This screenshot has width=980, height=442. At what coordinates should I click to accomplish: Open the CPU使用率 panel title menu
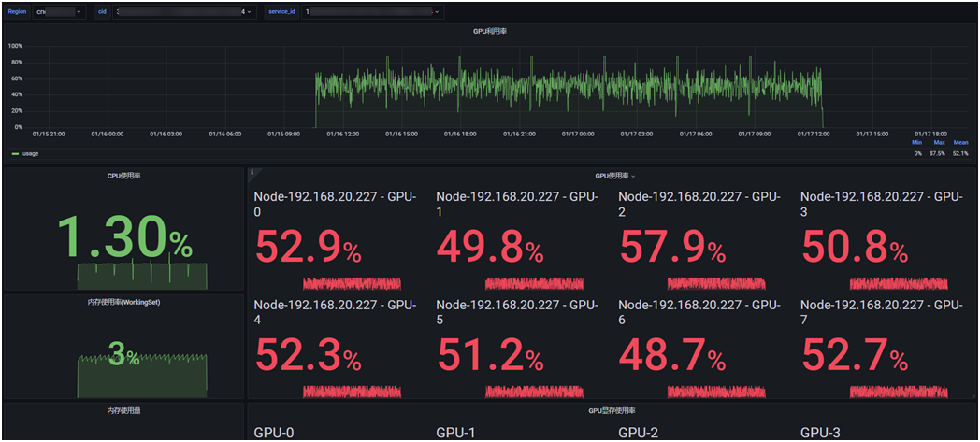[x=123, y=176]
